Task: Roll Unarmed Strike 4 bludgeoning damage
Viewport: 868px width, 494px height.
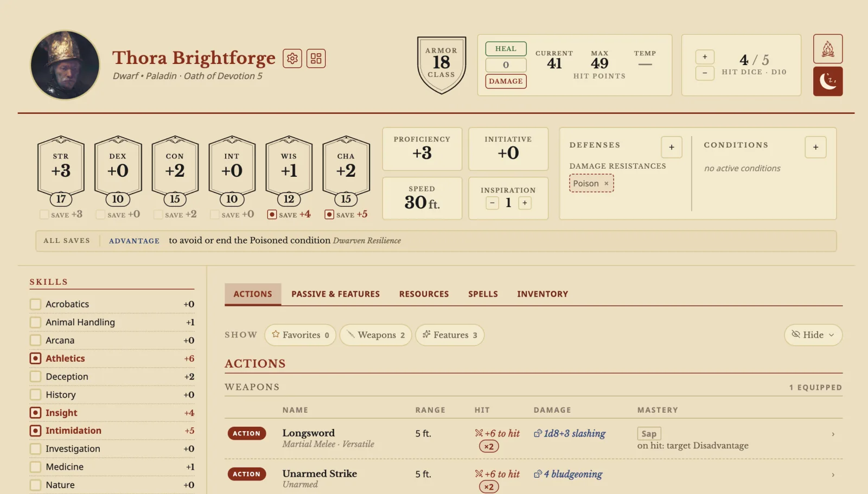Action: click(568, 474)
